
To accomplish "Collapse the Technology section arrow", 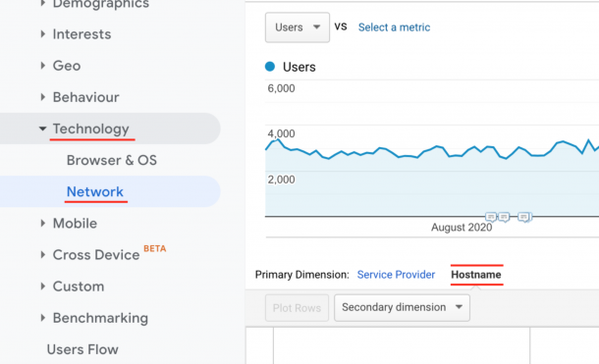I will pos(43,129).
